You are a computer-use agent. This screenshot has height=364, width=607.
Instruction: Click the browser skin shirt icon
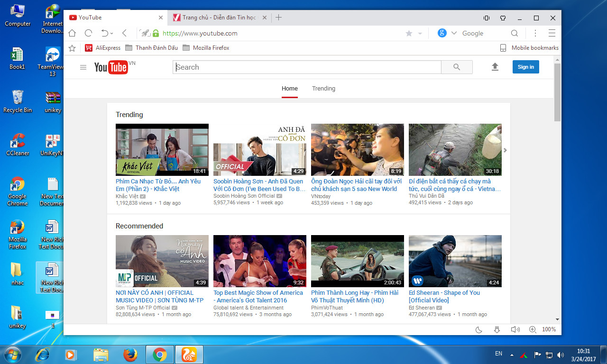[503, 18]
